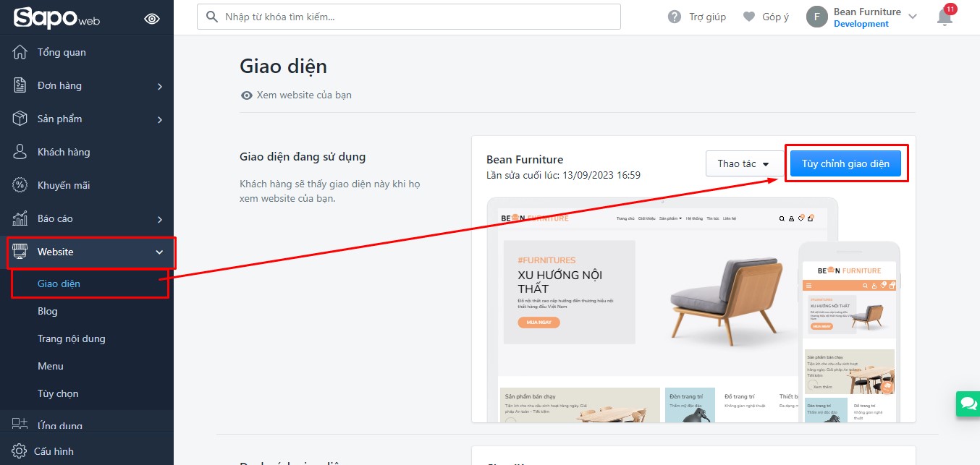
Task: Click the eye preview icon beside Sapo logo
Action: pos(152,19)
